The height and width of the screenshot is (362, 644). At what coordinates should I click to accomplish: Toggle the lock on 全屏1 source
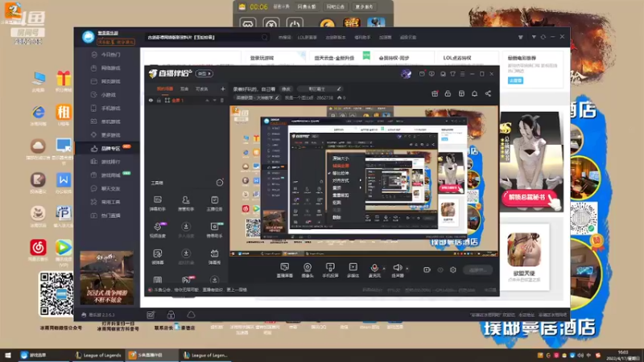pos(159,100)
